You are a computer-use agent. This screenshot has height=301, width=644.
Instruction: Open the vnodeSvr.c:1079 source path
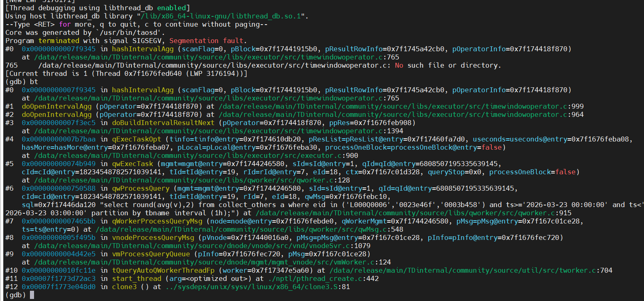pyautogui.click(x=202, y=246)
